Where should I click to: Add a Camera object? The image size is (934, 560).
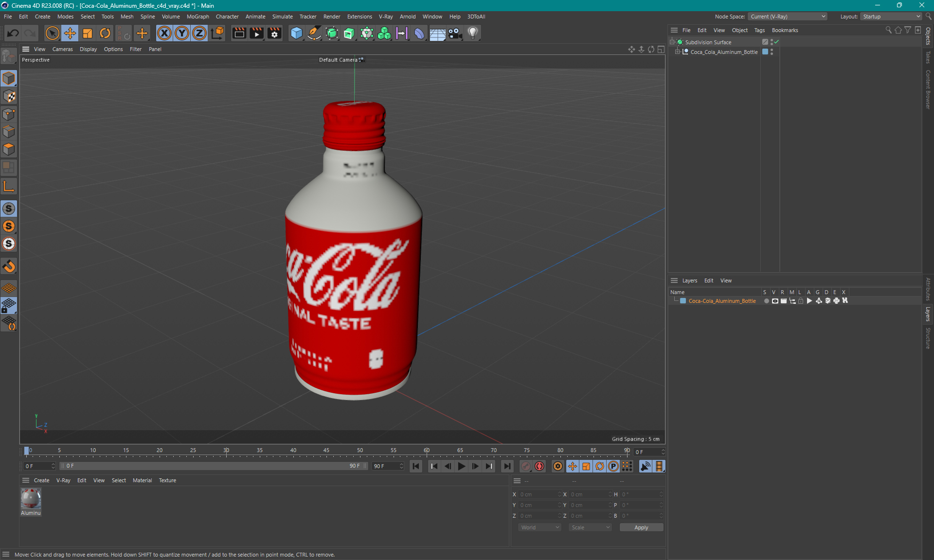(x=455, y=33)
